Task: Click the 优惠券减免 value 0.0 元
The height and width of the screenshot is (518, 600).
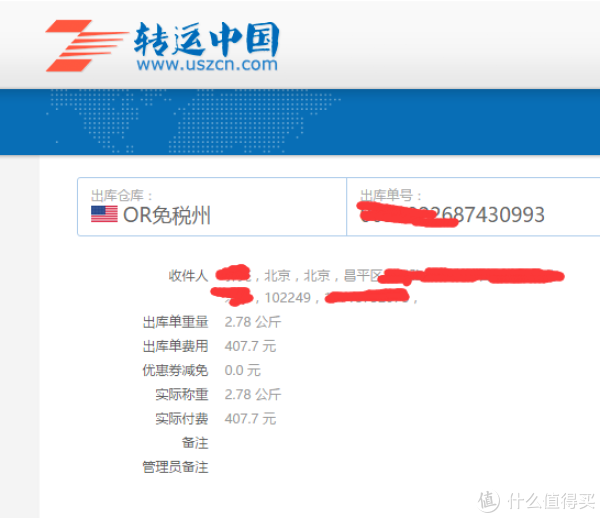Action: tap(243, 370)
